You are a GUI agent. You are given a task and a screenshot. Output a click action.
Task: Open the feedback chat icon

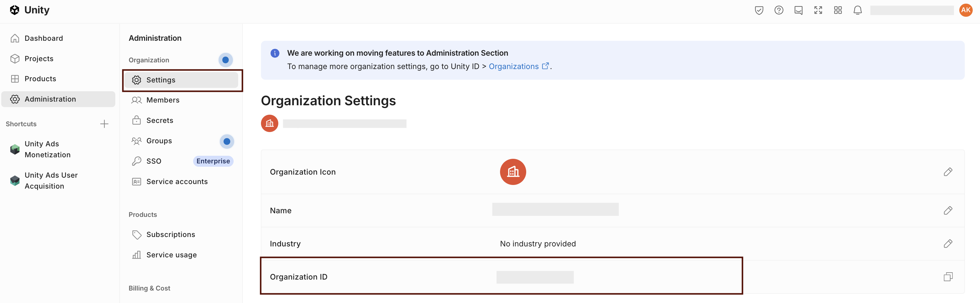click(x=798, y=10)
